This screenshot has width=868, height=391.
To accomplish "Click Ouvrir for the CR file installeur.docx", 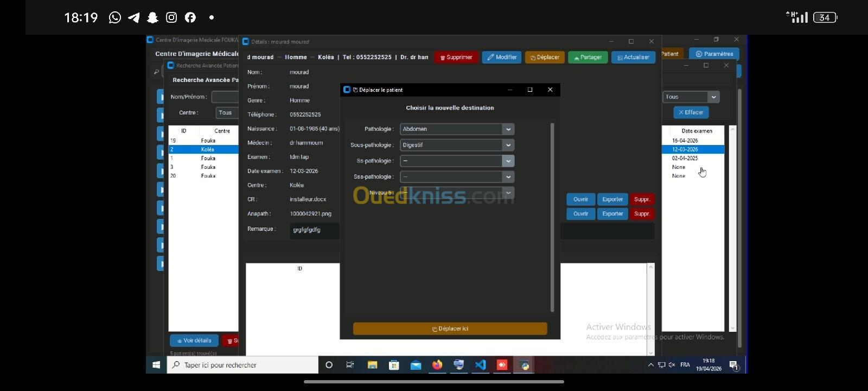I will click(580, 199).
